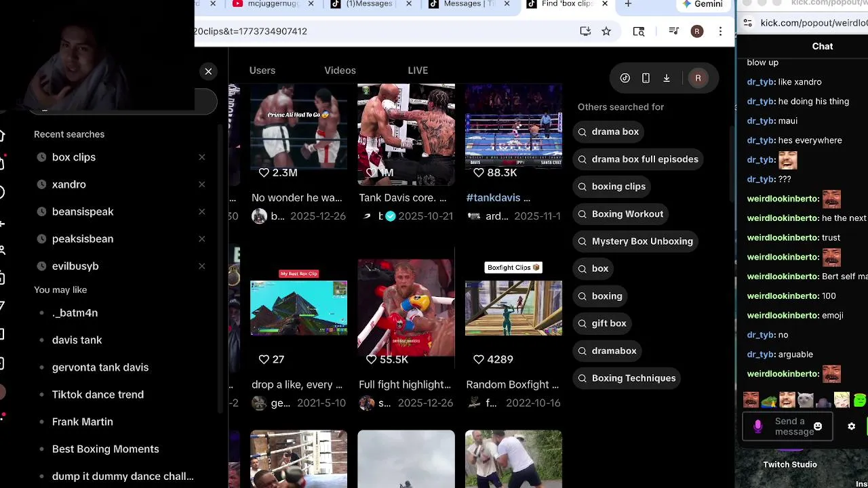Select the 'xandro' recent search

[x=69, y=184]
